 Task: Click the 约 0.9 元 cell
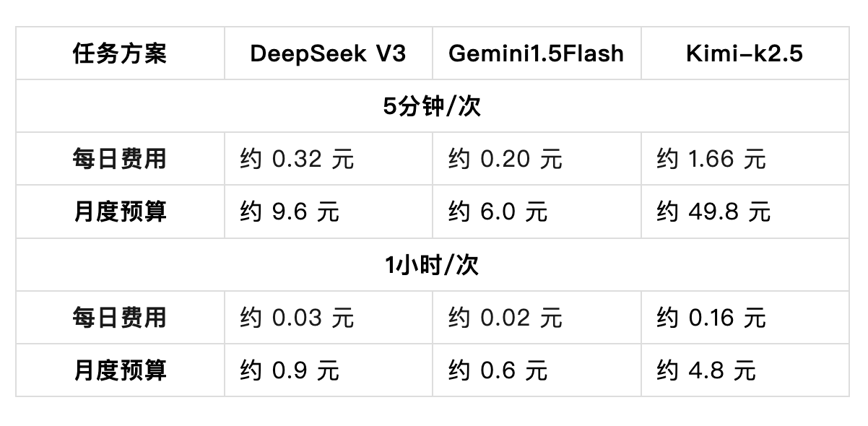pos(290,370)
